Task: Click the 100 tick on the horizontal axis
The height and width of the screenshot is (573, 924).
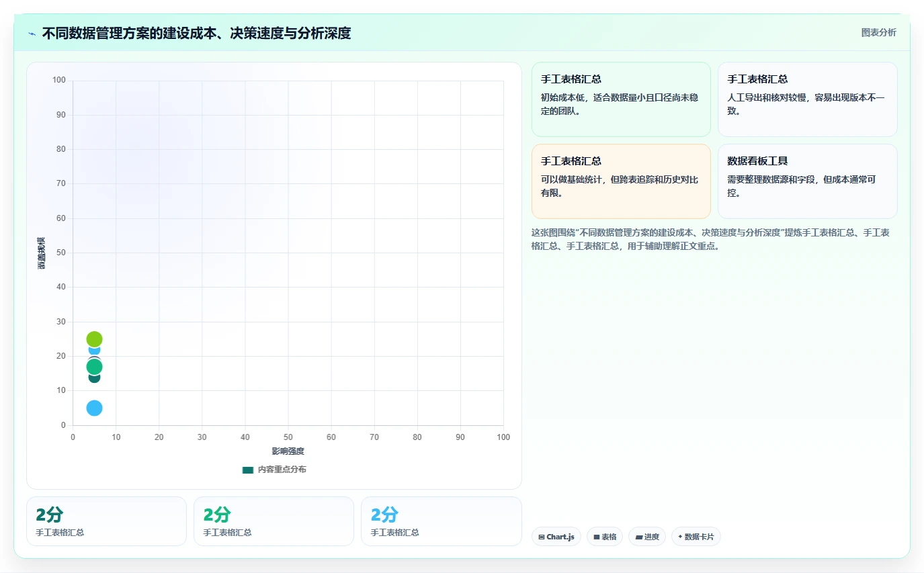Action: pos(503,437)
